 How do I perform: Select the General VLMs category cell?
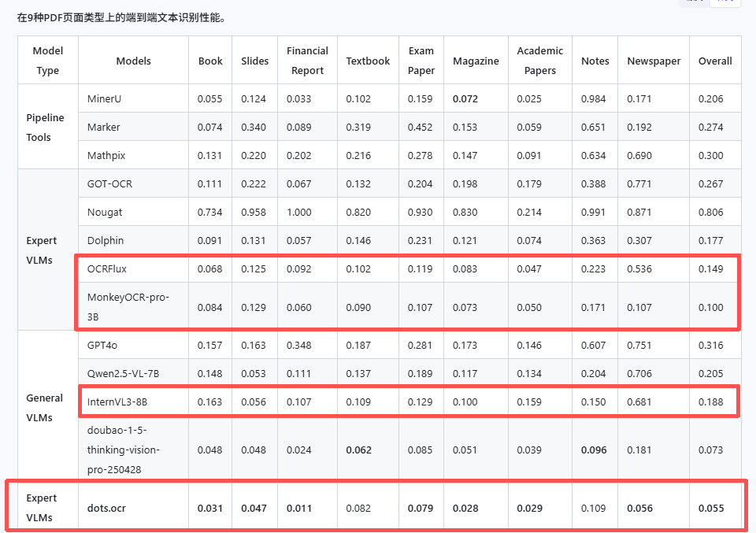coord(48,407)
